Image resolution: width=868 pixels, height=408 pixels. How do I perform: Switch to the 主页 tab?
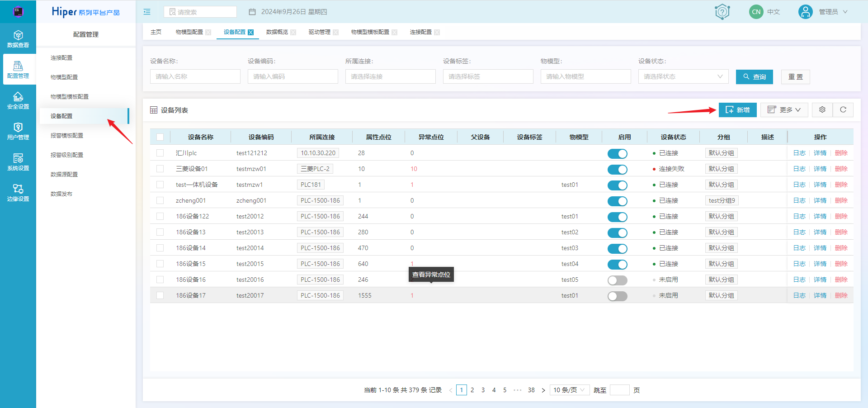click(x=156, y=32)
